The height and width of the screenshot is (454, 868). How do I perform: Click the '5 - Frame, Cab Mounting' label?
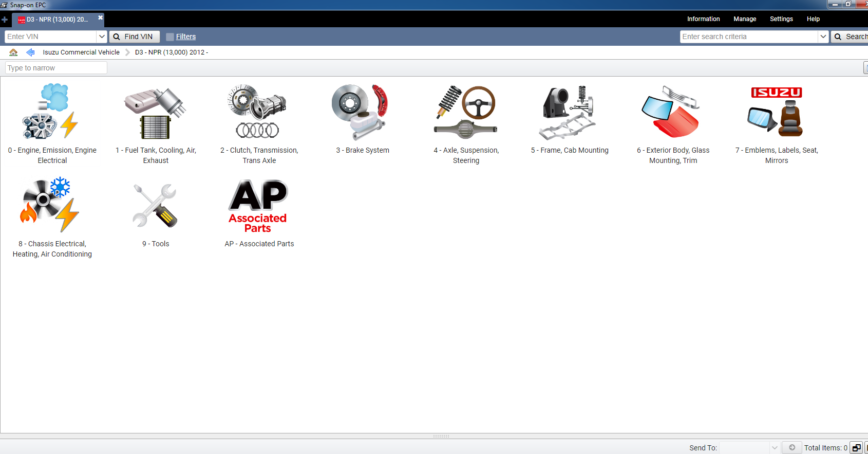pos(570,150)
